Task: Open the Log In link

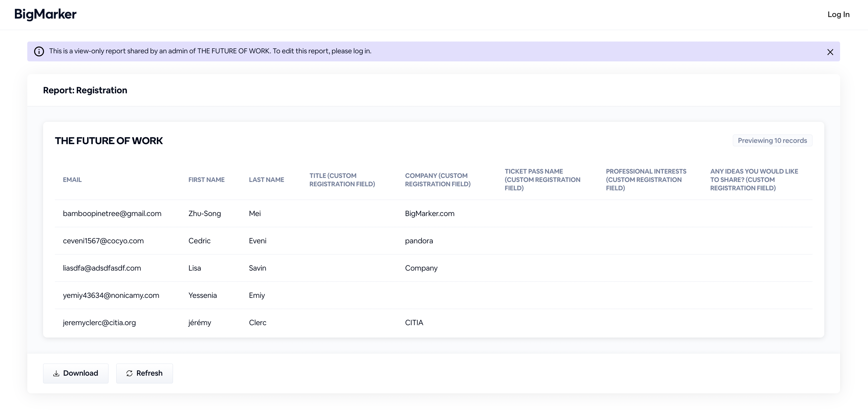Action: click(x=838, y=15)
